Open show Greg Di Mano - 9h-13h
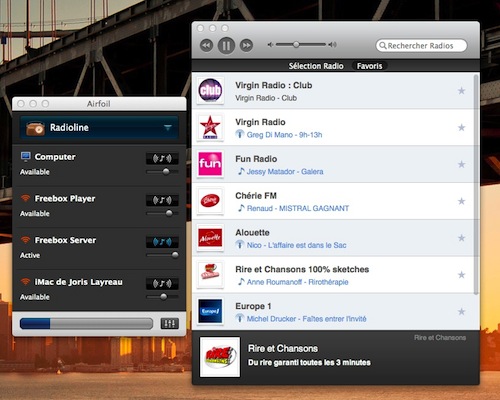This screenshot has height=400, width=500. (284, 135)
